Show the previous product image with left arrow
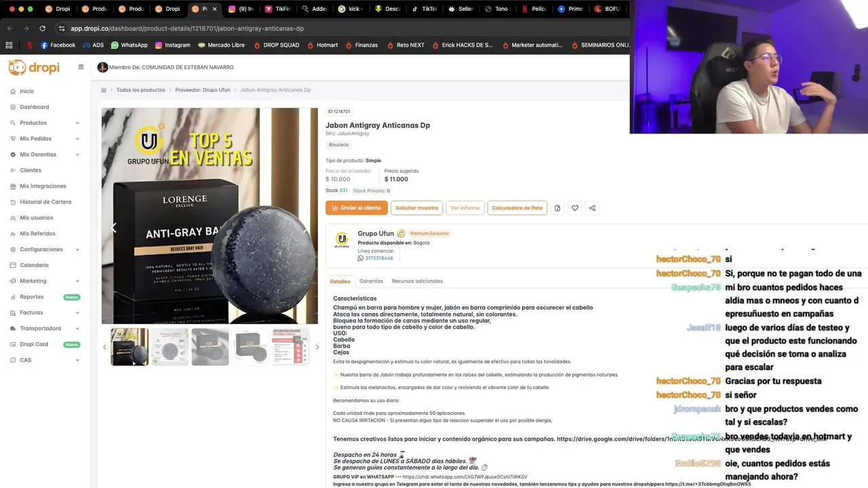This screenshot has width=868, height=488. click(x=113, y=228)
